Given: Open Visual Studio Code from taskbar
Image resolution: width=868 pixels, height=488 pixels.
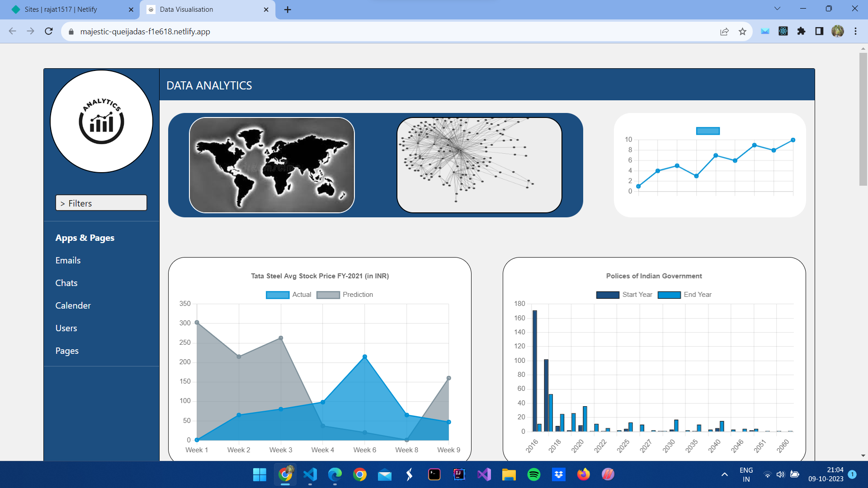Looking at the screenshot, I should 310,474.
